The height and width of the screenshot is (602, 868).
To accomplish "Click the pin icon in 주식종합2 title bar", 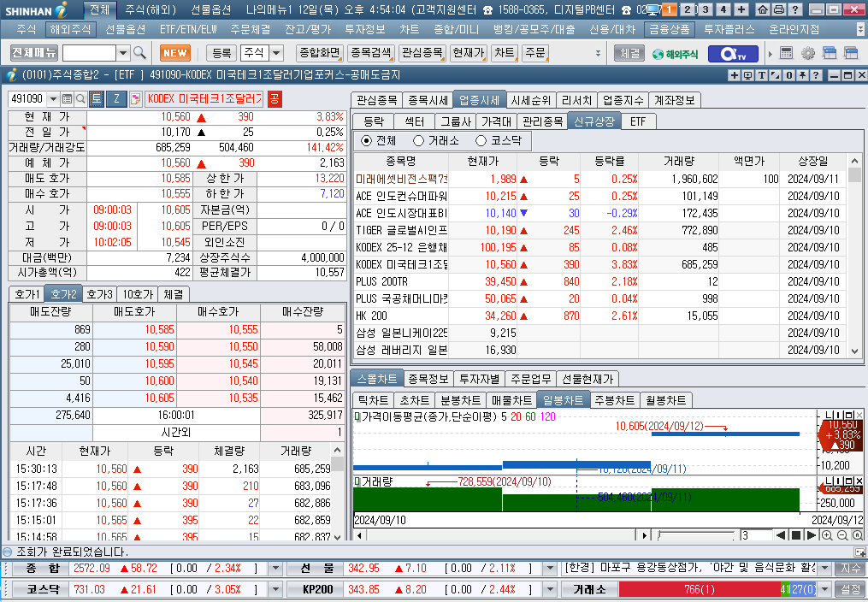I will tap(803, 75).
